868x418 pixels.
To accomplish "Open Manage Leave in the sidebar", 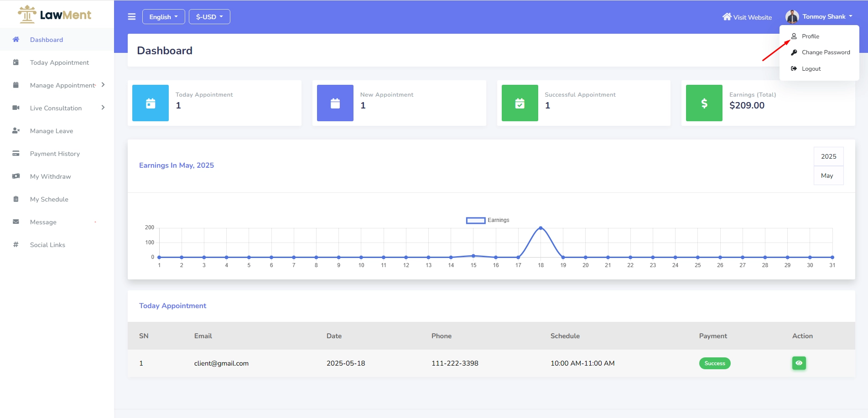I will click(57, 131).
